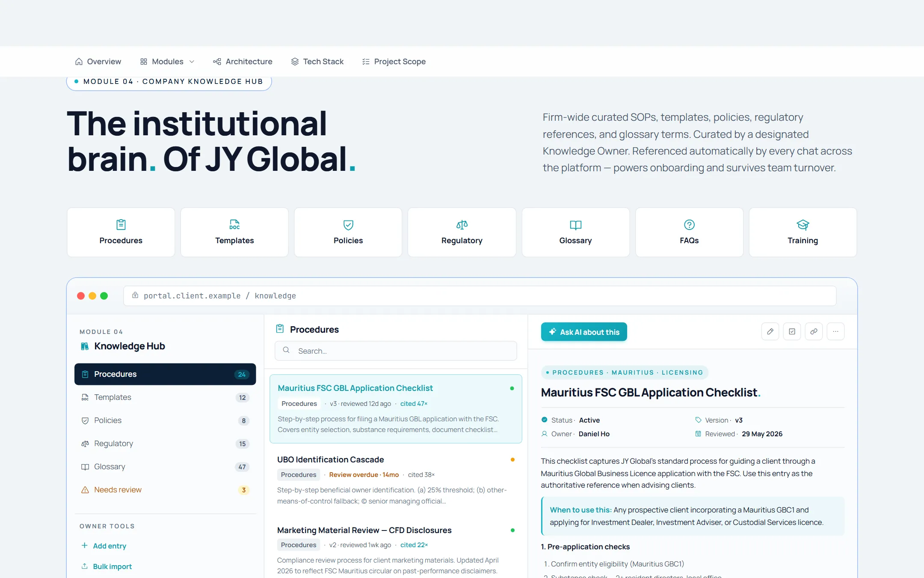
Task: Open Project Scope nav item
Action: pyautogui.click(x=394, y=62)
